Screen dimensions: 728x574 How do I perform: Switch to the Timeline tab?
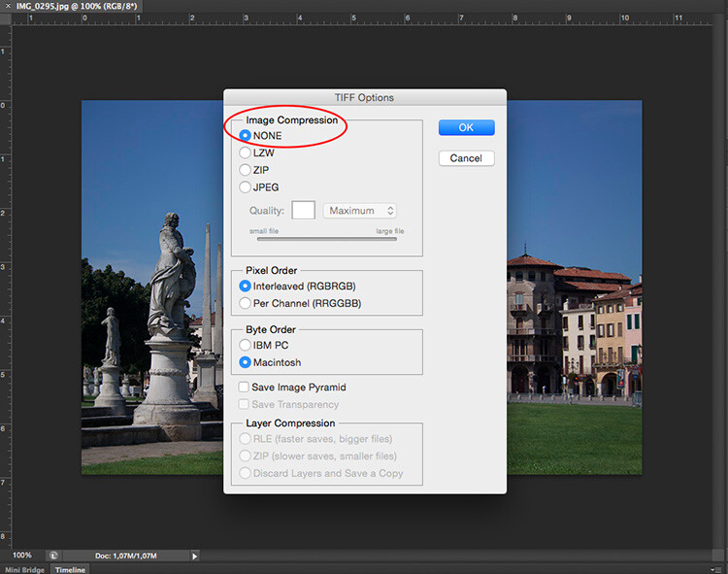tap(70, 569)
